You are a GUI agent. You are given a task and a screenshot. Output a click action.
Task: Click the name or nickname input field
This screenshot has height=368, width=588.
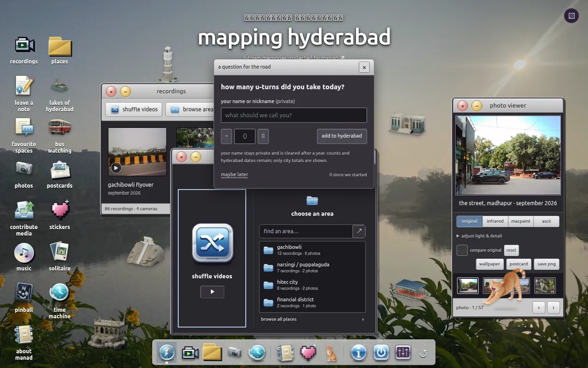click(294, 115)
